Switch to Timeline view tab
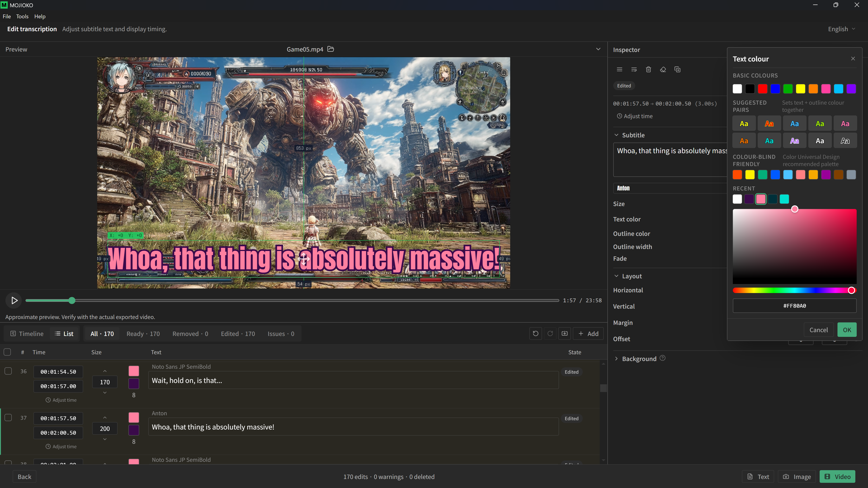This screenshot has height=488, width=868. [27, 333]
